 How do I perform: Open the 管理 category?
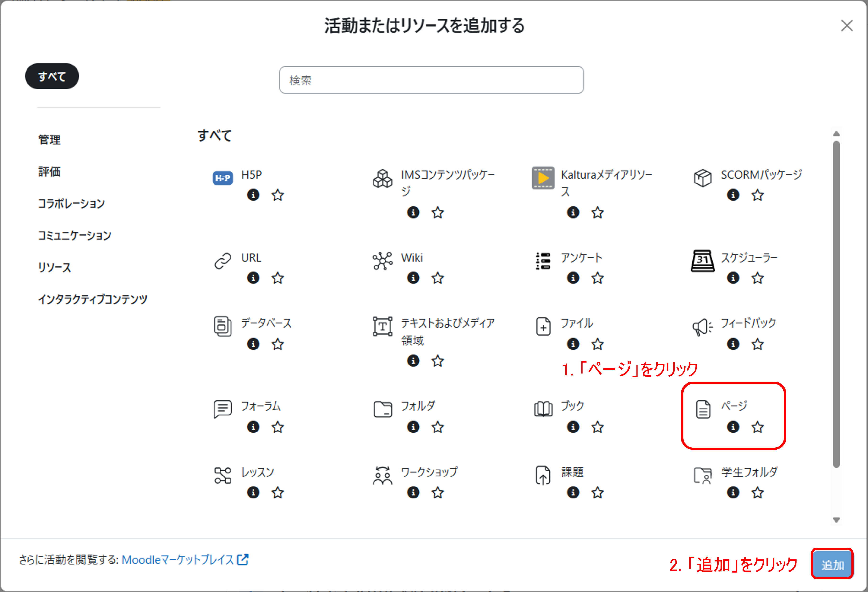pos(49,140)
